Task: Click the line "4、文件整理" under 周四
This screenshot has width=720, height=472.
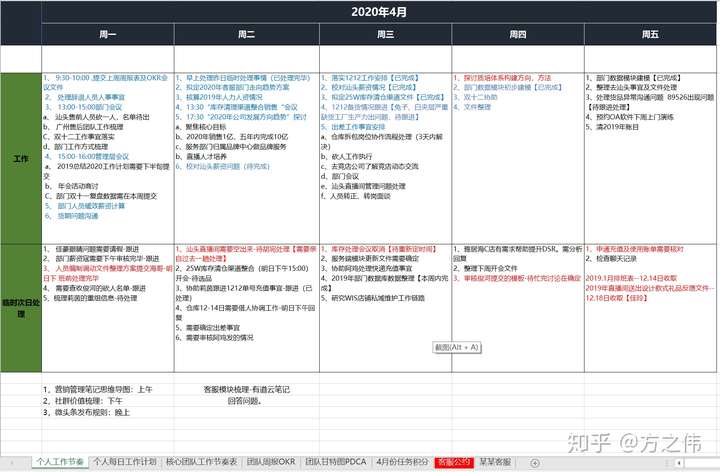Action: click(472, 107)
